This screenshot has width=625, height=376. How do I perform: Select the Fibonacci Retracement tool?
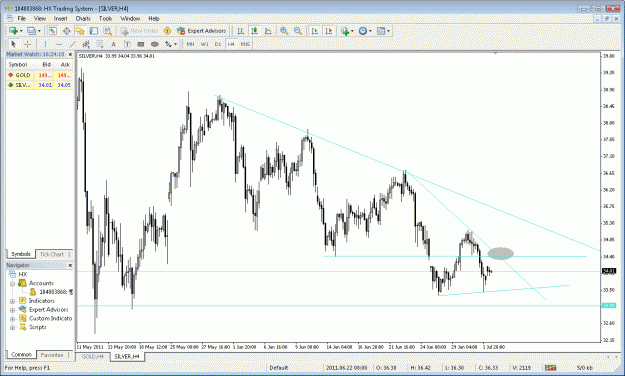100,44
